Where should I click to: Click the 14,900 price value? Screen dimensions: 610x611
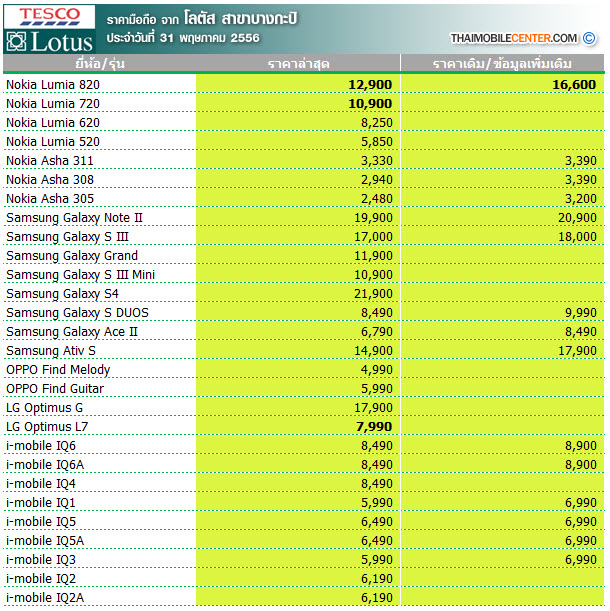pos(373,351)
